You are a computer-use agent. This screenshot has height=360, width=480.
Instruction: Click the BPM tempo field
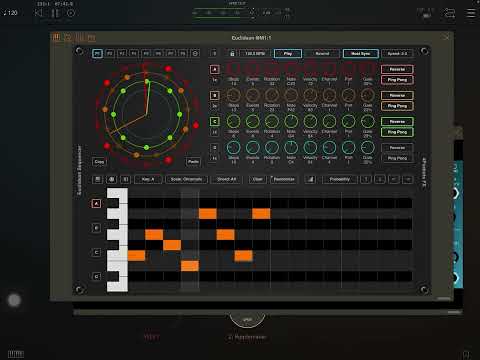coord(255,53)
